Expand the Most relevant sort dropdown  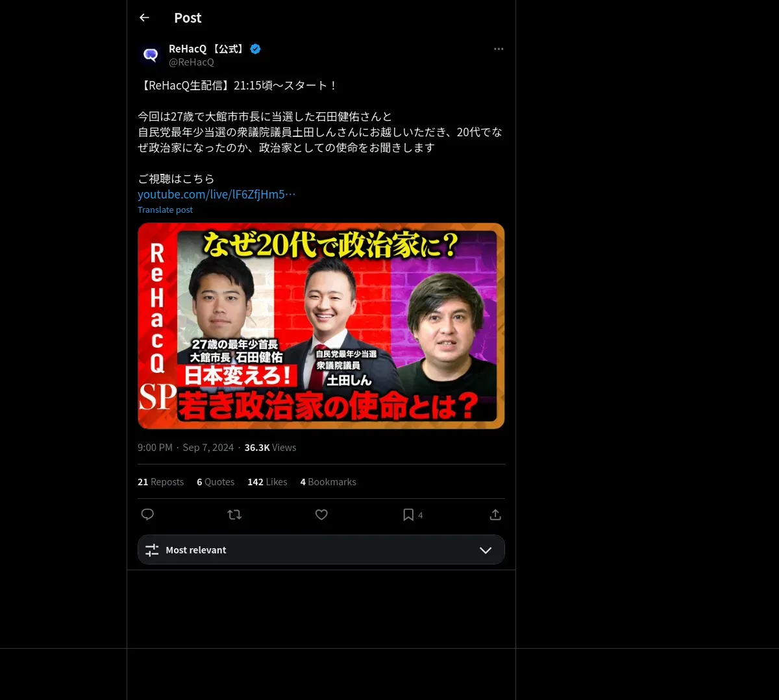click(x=321, y=549)
